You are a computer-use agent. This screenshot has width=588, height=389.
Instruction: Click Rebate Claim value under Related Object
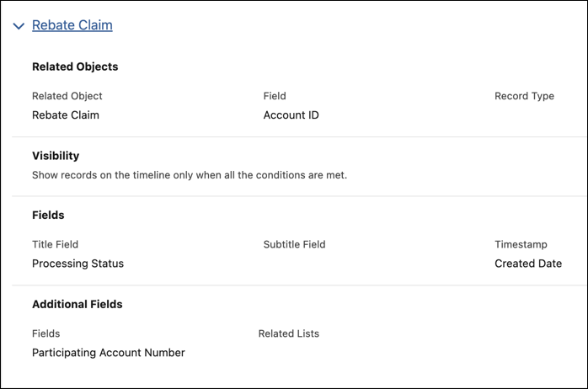point(66,115)
